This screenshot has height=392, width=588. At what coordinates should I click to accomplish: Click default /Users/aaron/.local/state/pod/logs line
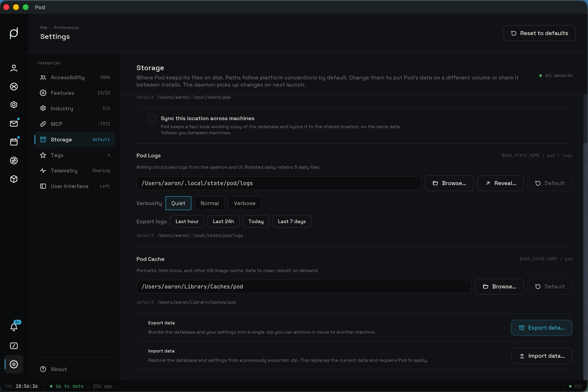coord(190,235)
